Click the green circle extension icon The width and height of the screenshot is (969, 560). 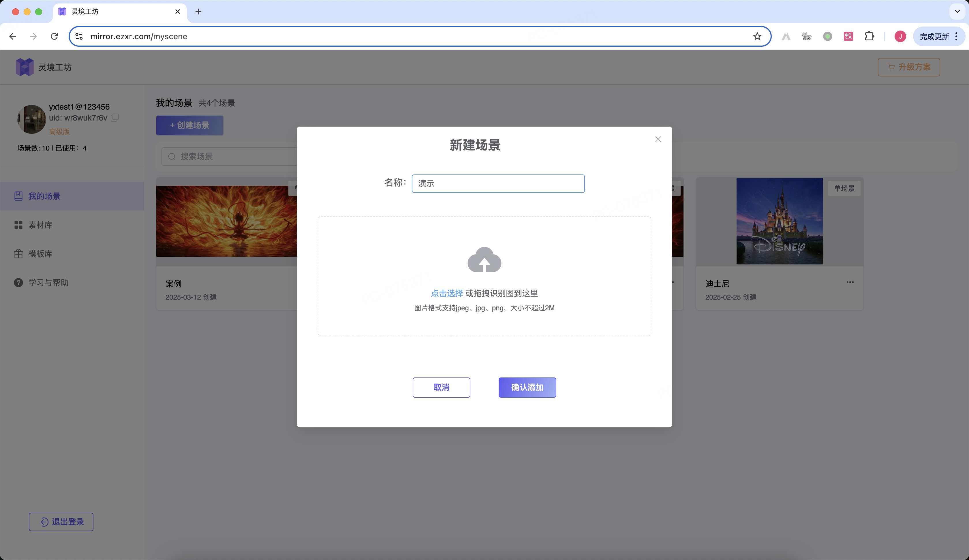coord(827,36)
